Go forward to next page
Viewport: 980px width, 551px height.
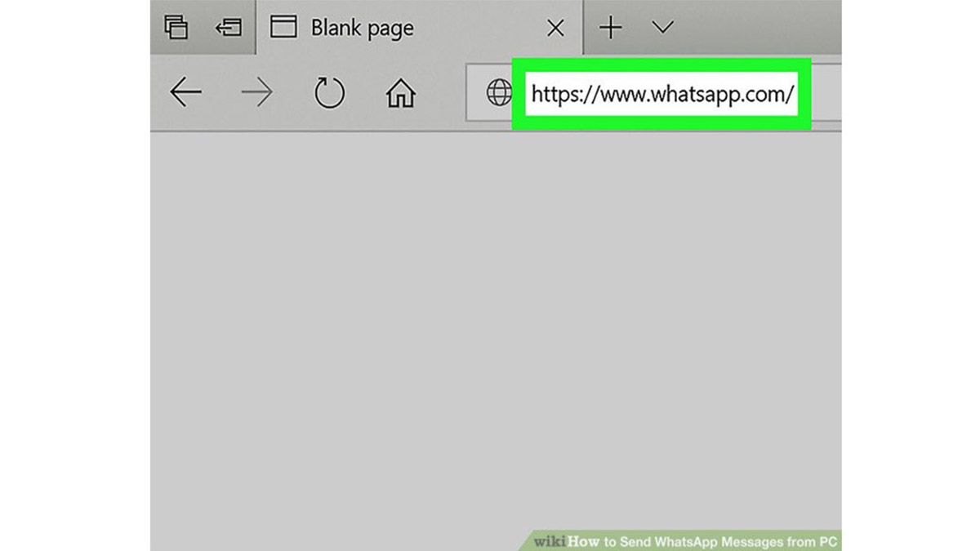257,93
